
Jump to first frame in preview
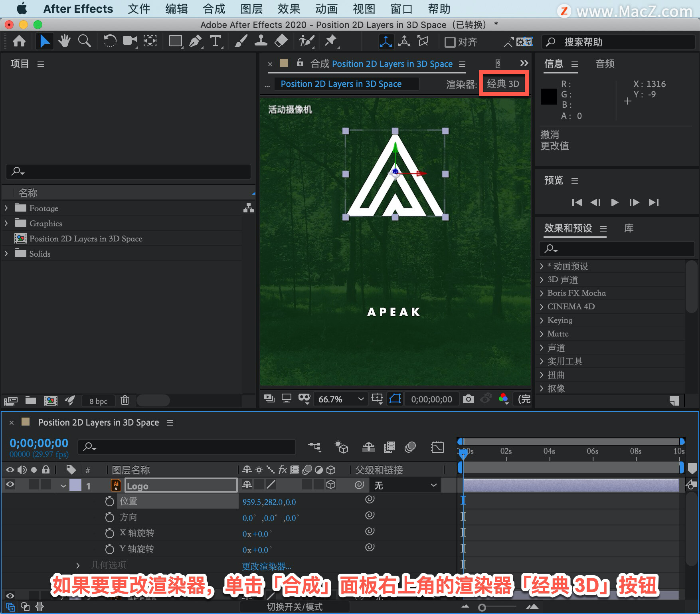[x=577, y=202]
